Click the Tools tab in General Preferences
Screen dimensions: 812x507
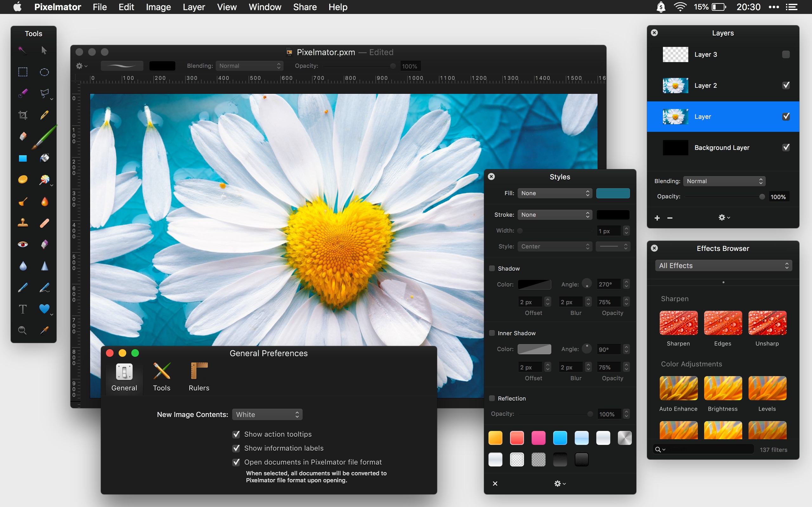point(161,376)
